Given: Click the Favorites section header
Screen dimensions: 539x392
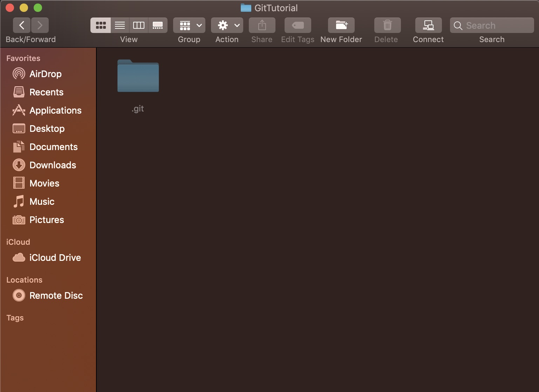Looking at the screenshot, I should point(23,58).
